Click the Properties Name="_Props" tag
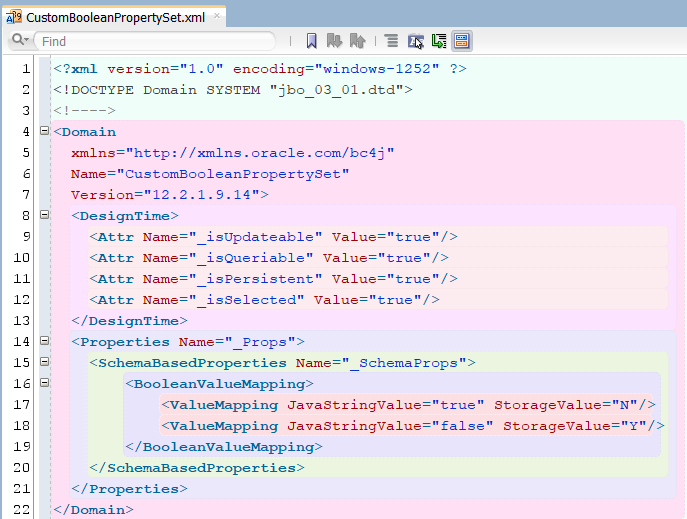Viewport: 687px width, 519px height. click(188, 342)
